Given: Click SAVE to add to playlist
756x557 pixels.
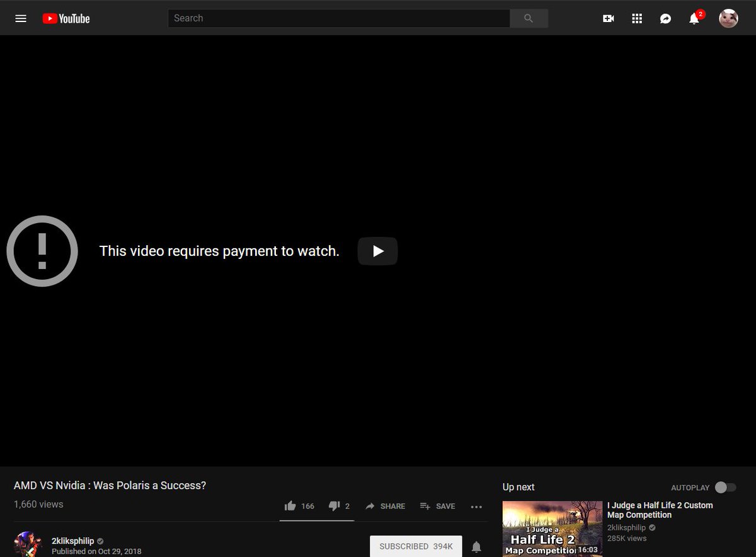Looking at the screenshot, I should tap(437, 506).
